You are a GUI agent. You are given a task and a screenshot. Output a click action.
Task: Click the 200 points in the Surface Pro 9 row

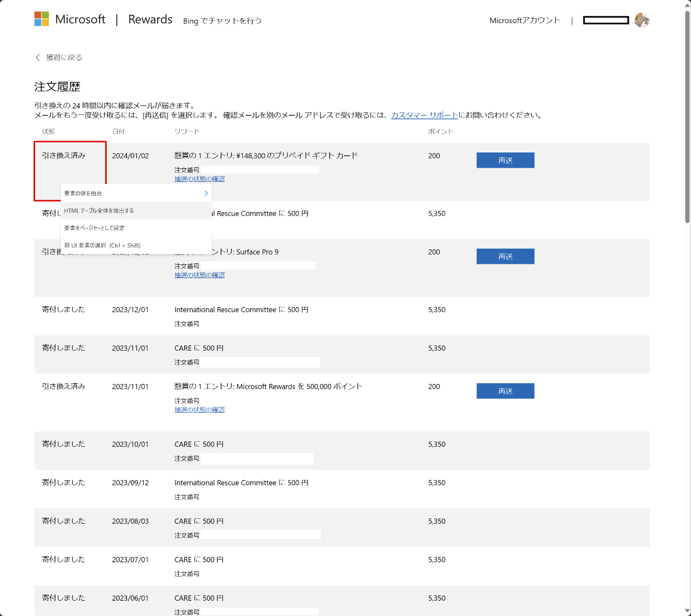pyautogui.click(x=434, y=252)
